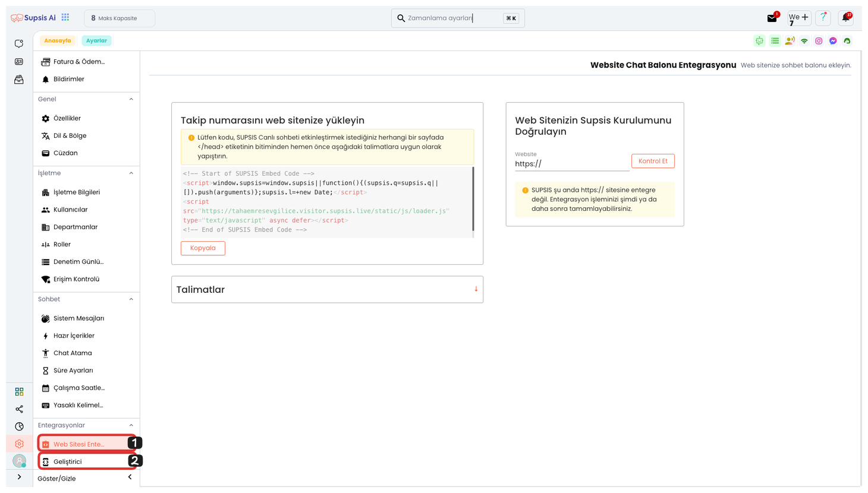Click the user avatar in left rail

19,461
